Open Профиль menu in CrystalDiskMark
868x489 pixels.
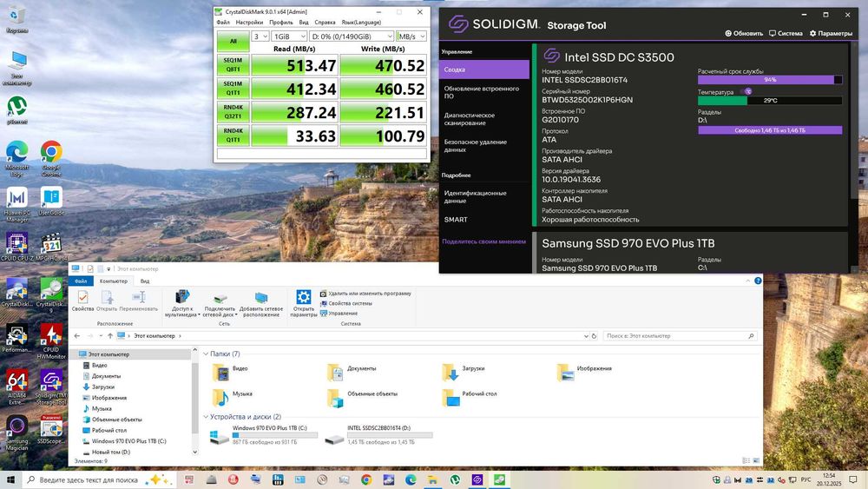click(x=281, y=23)
